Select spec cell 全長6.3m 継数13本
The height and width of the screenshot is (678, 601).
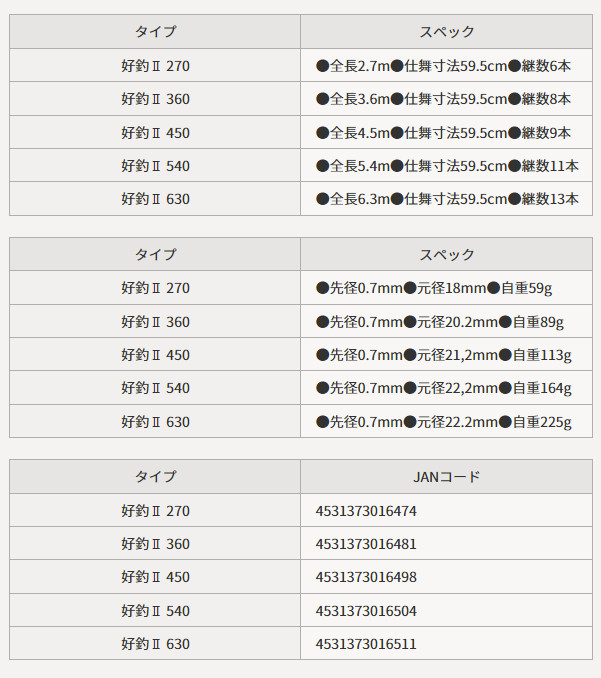click(447, 199)
